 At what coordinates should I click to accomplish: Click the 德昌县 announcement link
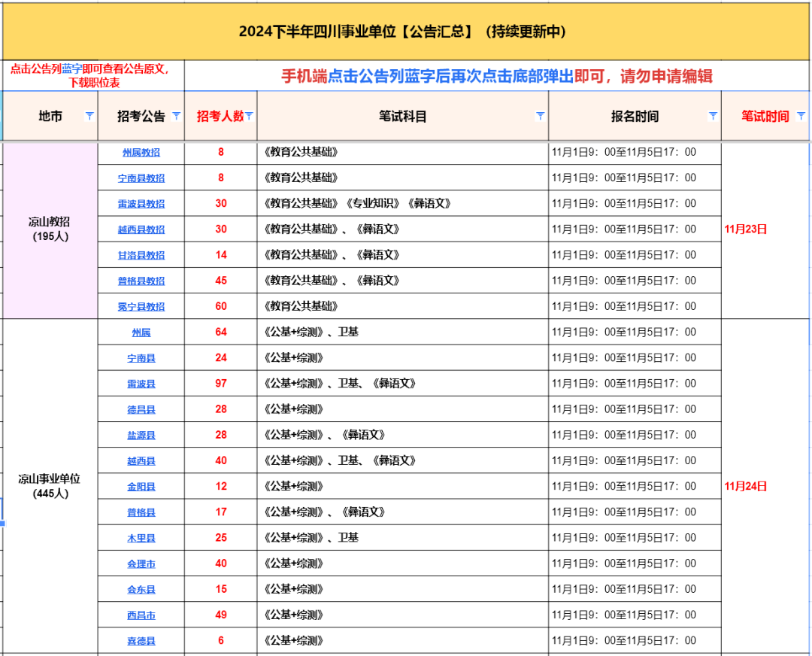pos(141,409)
